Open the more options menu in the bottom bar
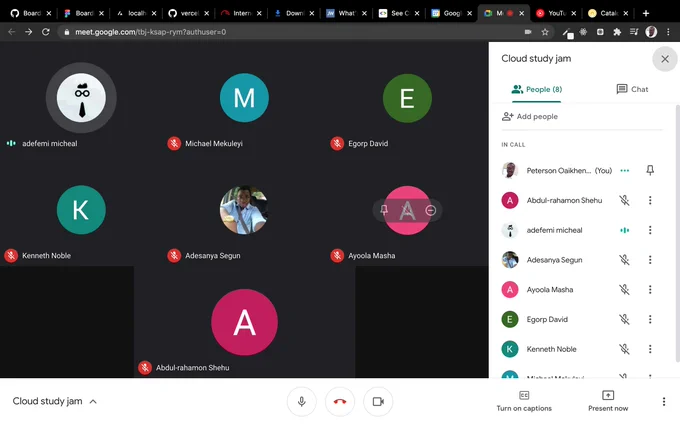Image resolution: width=680 pixels, height=425 pixels. 664,402
